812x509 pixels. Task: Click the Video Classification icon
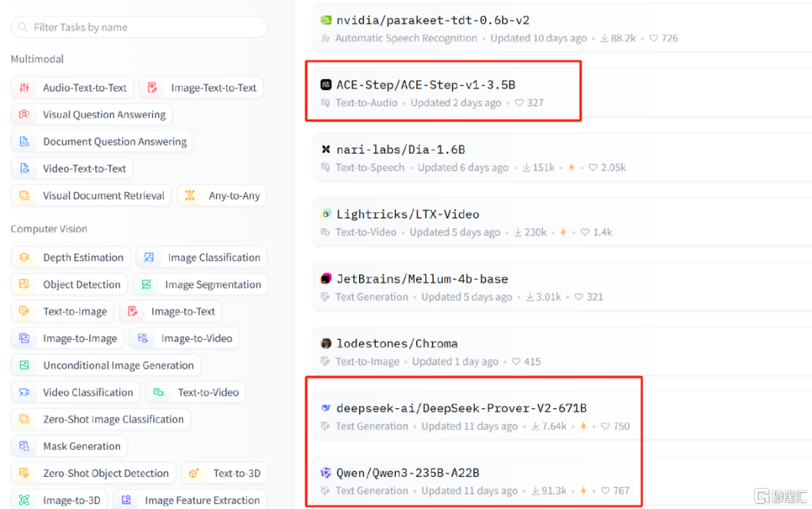point(25,392)
